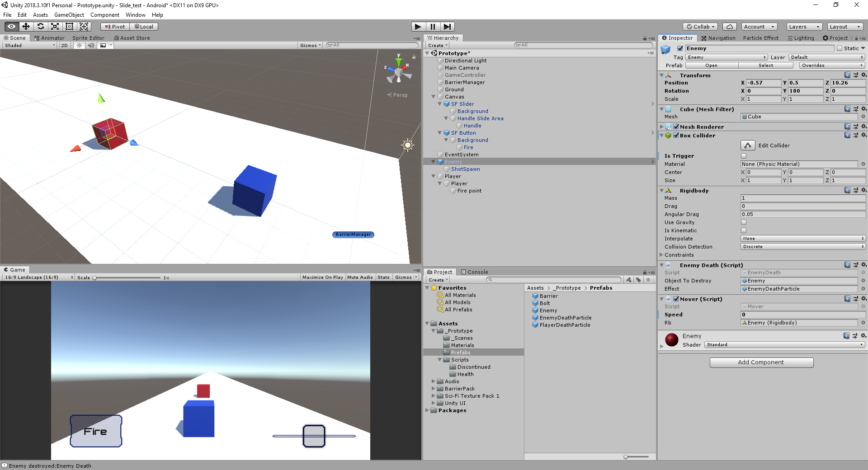This screenshot has width=868, height=470.
Task: Open Collision Detection dropdown
Action: (x=803, y=247)
